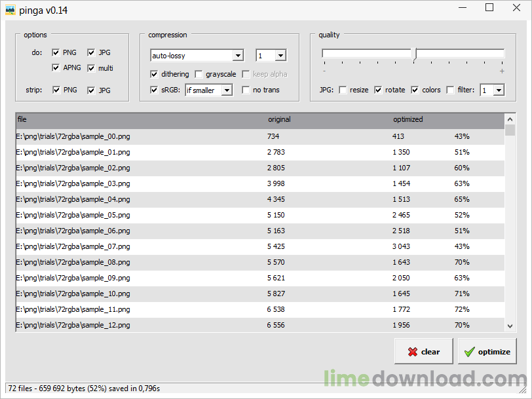
Task: Click the pinga app icon in title bar
Action: pos(10,10)
